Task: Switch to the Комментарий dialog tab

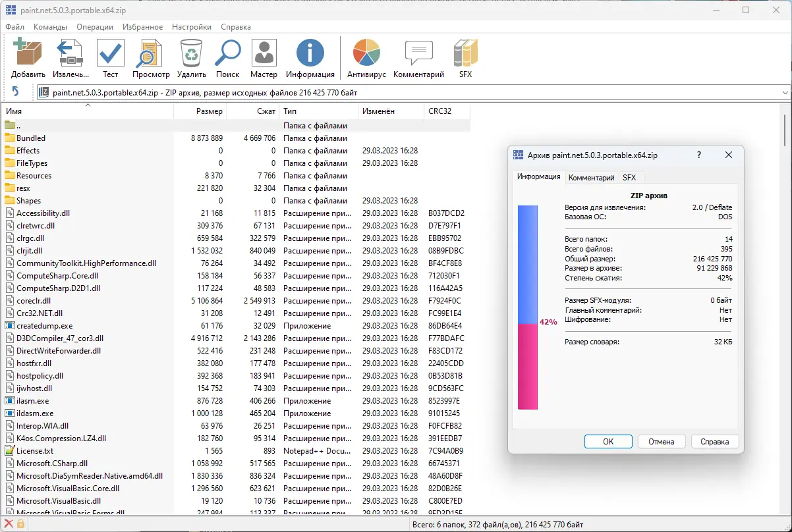Action: pyautogui.click(x=591, y=178)
